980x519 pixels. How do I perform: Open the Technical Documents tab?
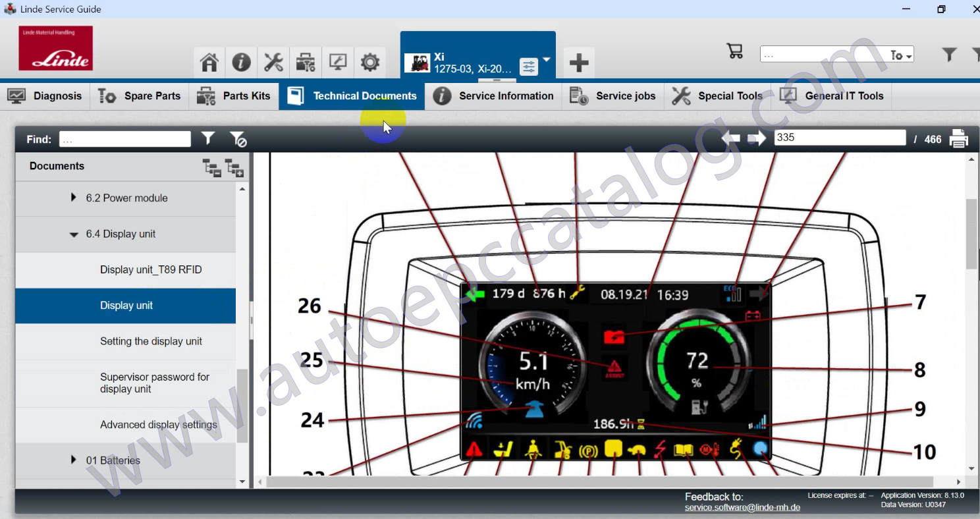pyautogui.click(x=352, y=96)
